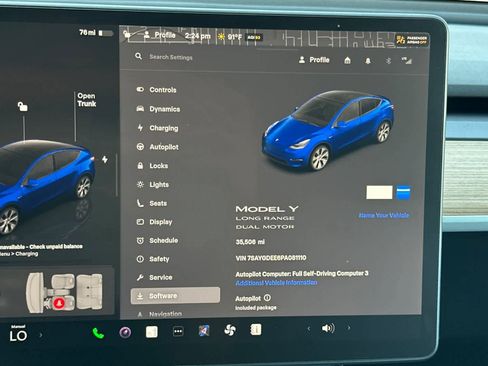488x366 pixels.
Task: Open the Lights settings menu
Action: click(153, 184)
